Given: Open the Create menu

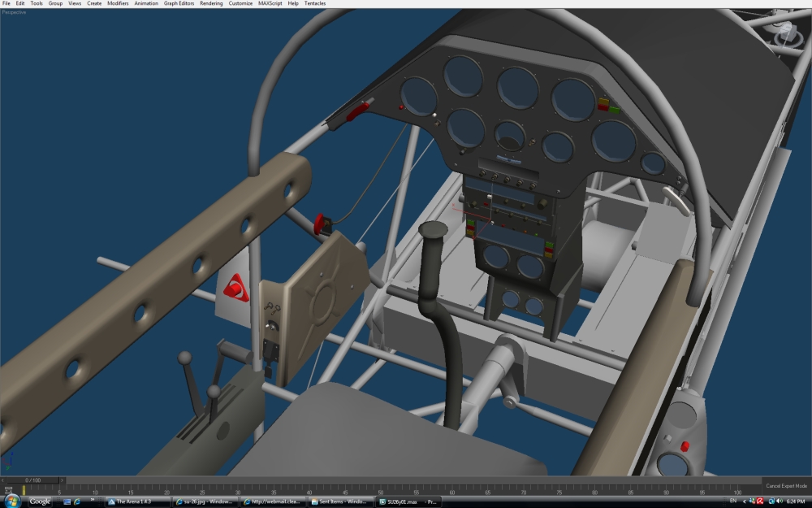Looking at the screenshot, I should point(94,3).
